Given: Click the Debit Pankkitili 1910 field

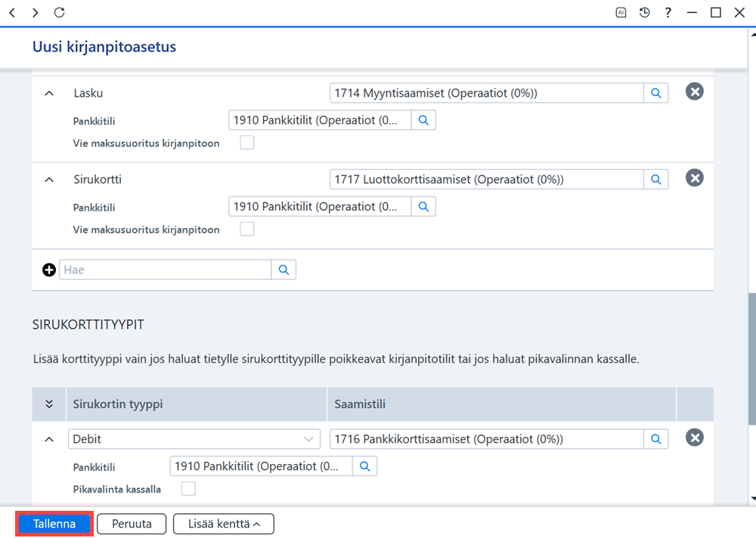Looking at the screenshot, I should click(262, 466).
